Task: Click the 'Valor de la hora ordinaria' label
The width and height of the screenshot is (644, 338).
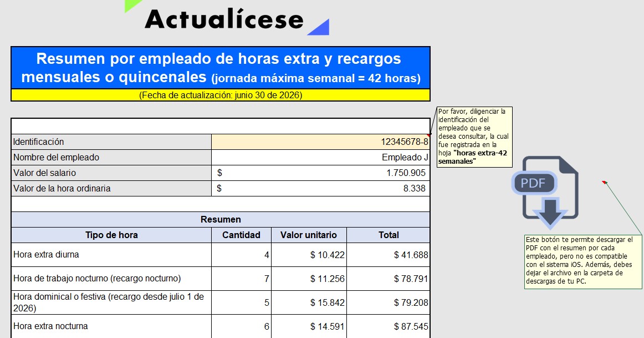Action: (x=111, y=189)
